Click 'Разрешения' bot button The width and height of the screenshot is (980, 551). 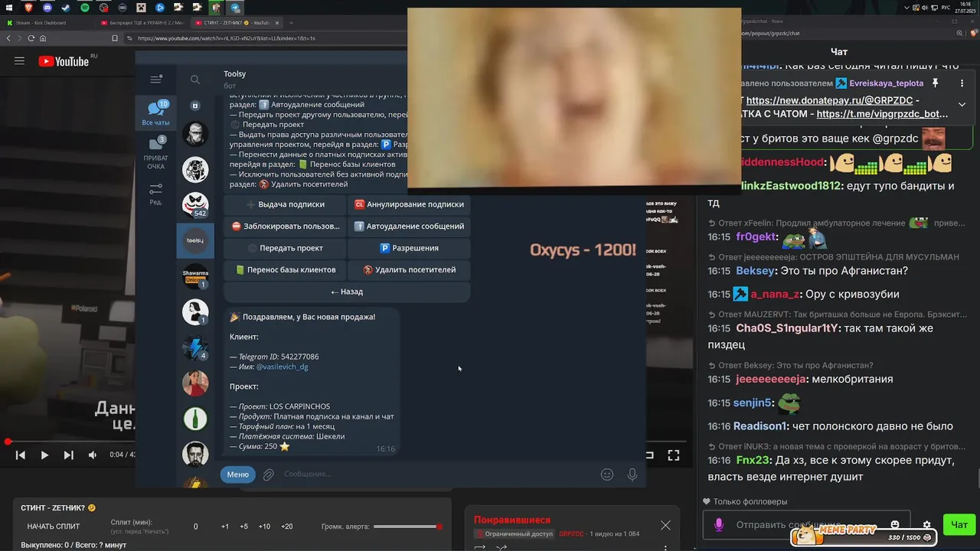409,248
